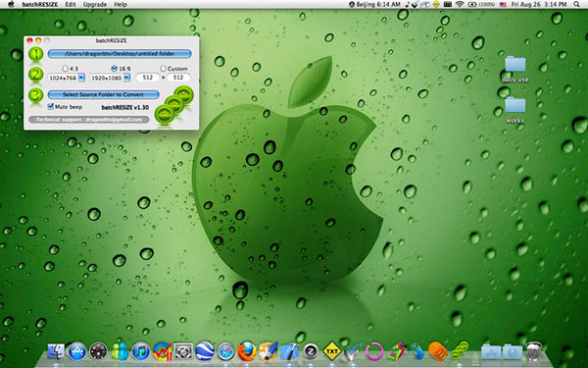This screenshot has height=368, width=588.
Task: Toggle the Mute beep checkbox
Action: [51, 107]
